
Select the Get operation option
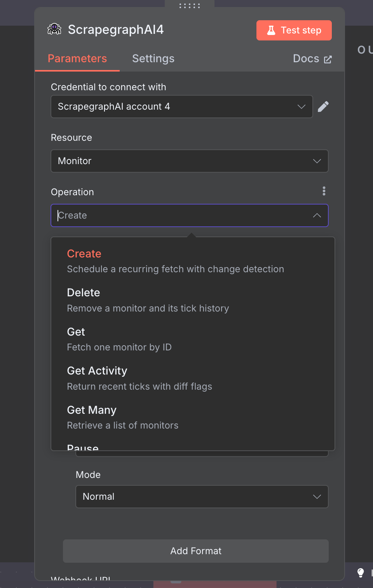pyautogui.click(x=193, y=339)
